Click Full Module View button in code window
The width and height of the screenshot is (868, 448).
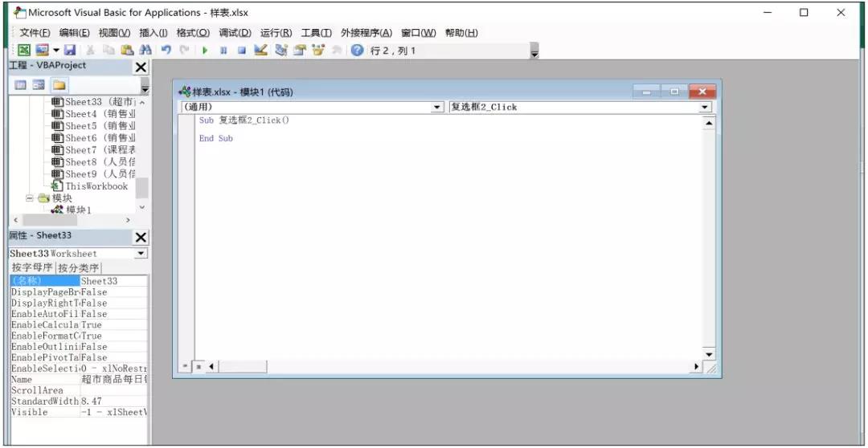pos(199,366)
